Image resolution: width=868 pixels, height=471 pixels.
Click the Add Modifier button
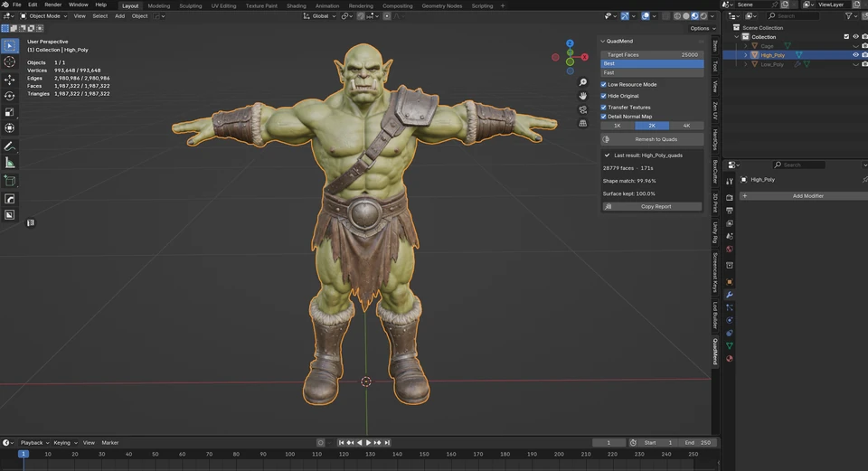click(x=804, y=196)
